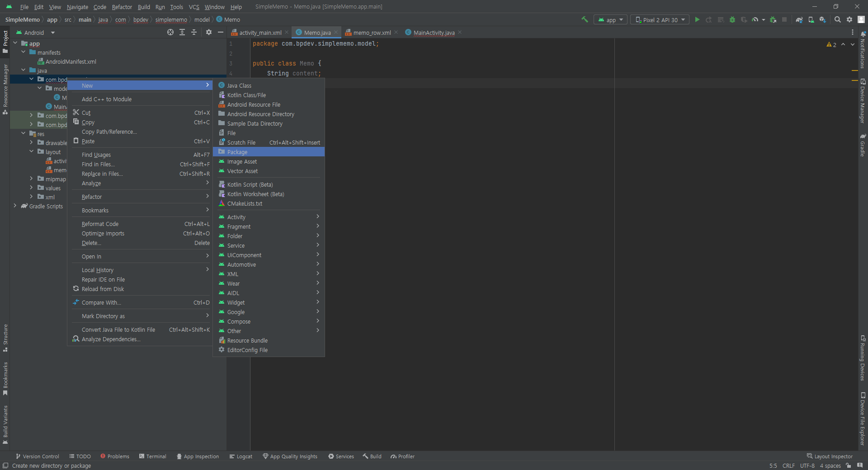Click the Make Project hammer icon
This screenshot has width=868, height=470.
(585, 19)
